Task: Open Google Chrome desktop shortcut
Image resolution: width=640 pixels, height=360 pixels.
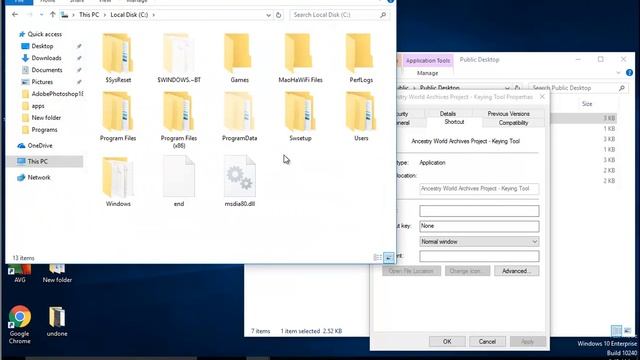Action: click(x=19, y=324)
